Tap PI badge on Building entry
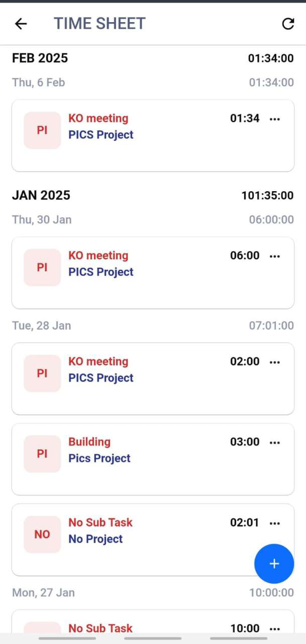Screen dimensions: 306x644 [x=42, y=454]
